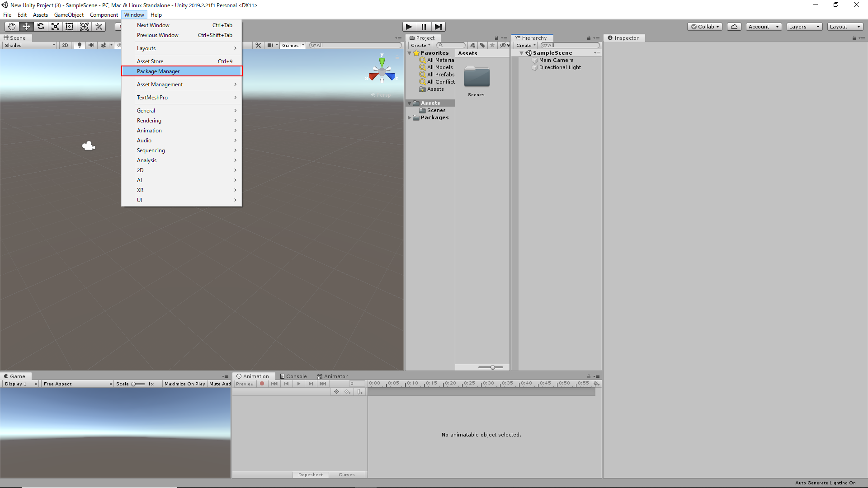
Task: Select the Rotate tool
Action: coord(41,27)
